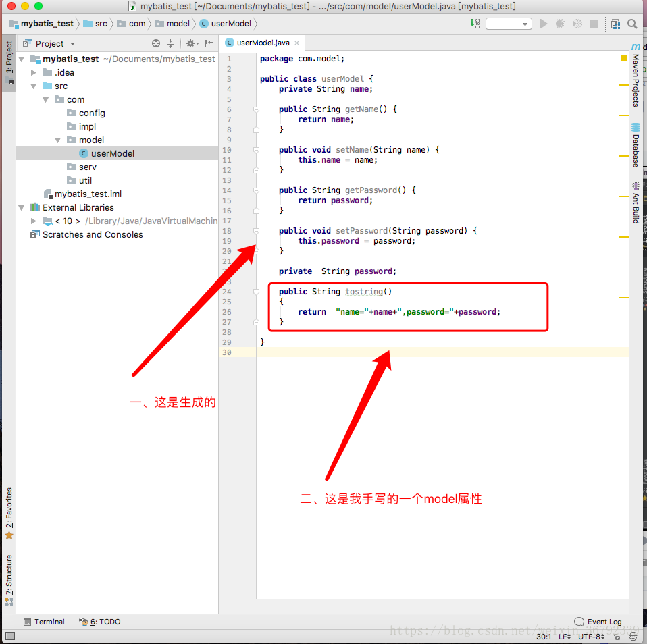Open the 6: TODO tool window
This screenshot has height=644, width=647.
tap(100, 622)
